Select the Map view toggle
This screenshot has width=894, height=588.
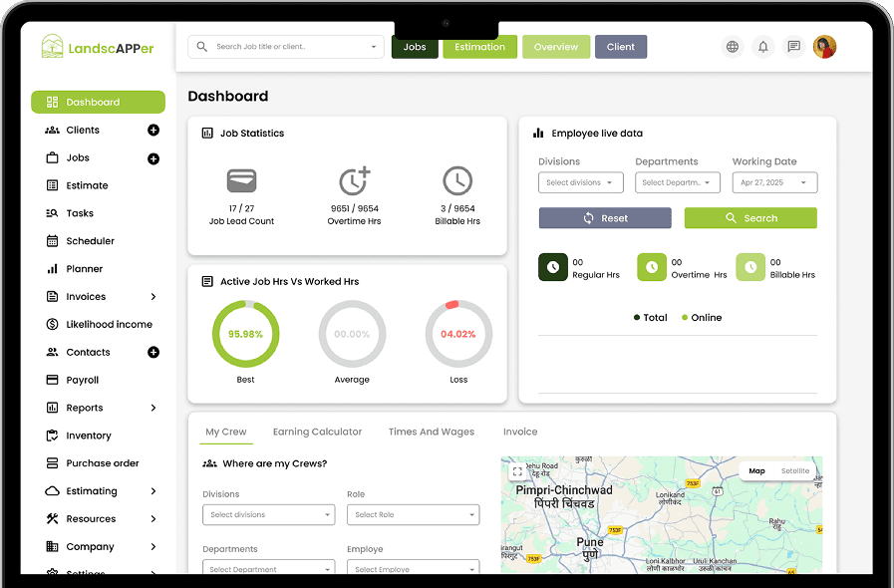(756, 471)
